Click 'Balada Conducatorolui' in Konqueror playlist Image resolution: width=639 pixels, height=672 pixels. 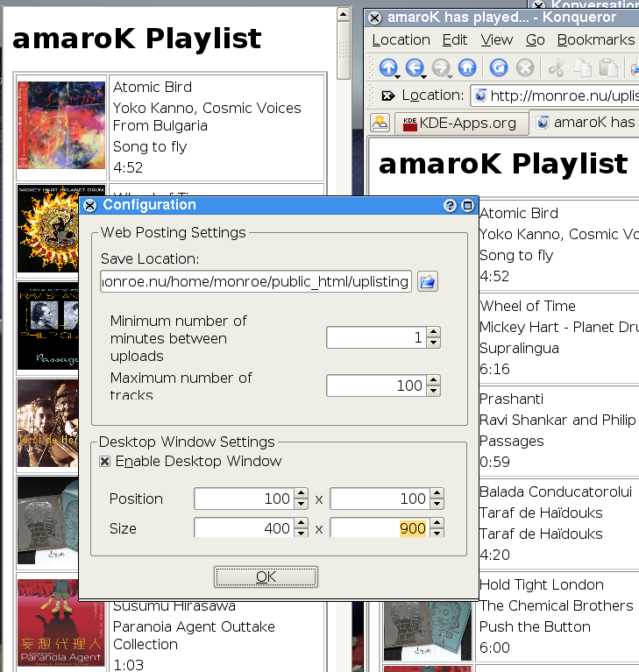click(556, 492)
